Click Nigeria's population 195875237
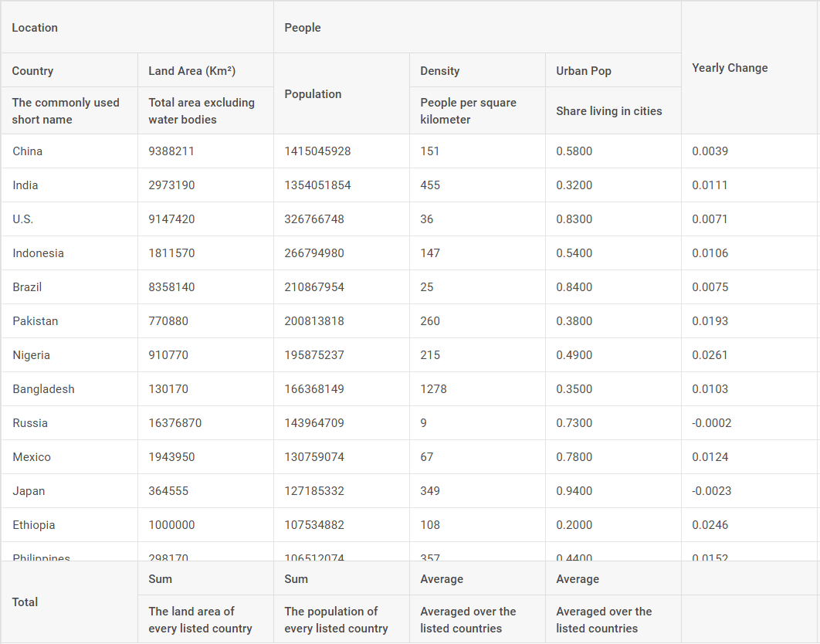This screenshot has height=644, width=820. [341, 355]
